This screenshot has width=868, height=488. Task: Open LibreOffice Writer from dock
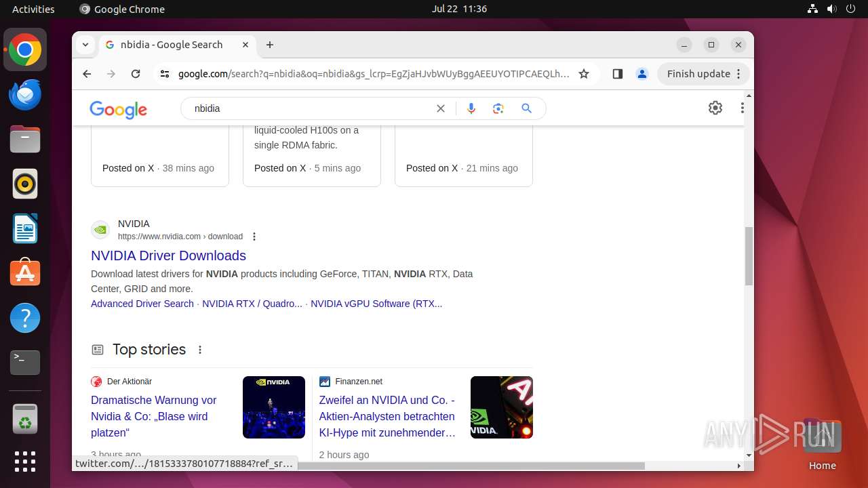tap(25, 228)
